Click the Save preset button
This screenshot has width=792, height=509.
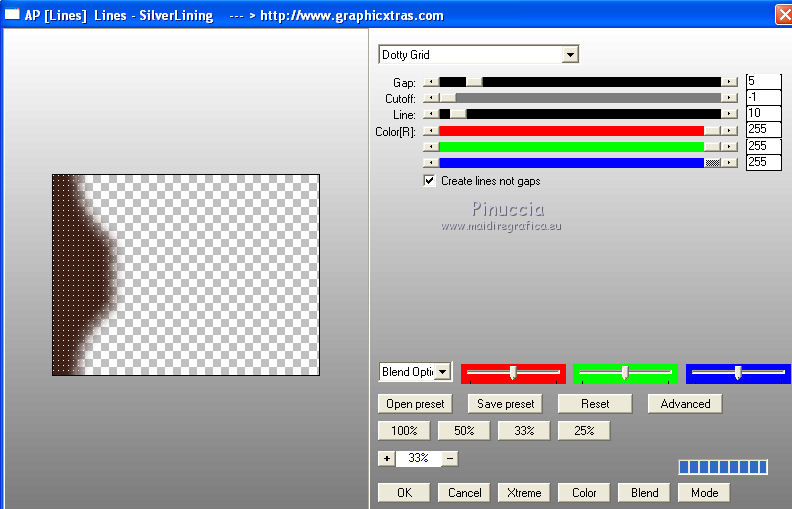[x=505, y=404]
